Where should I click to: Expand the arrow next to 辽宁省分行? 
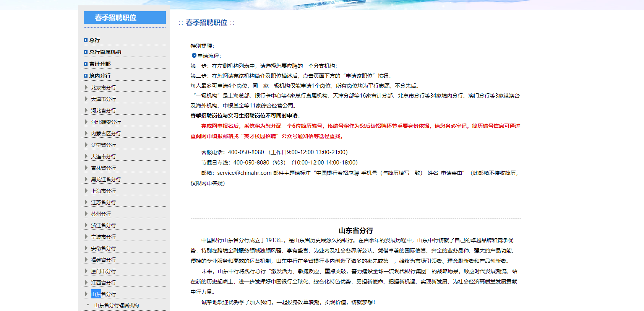(86, 145)
